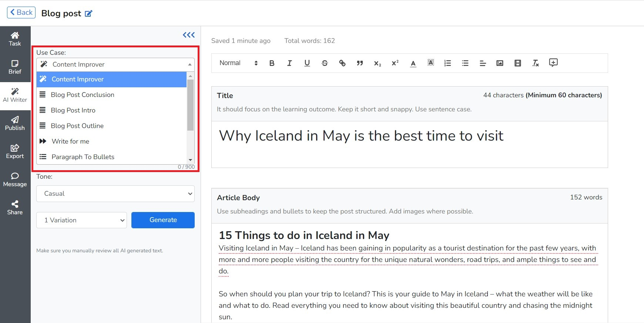Viewport: 644px width, 323px height.
Task: Toggle underline formatting
Action: tap(307, 63)
